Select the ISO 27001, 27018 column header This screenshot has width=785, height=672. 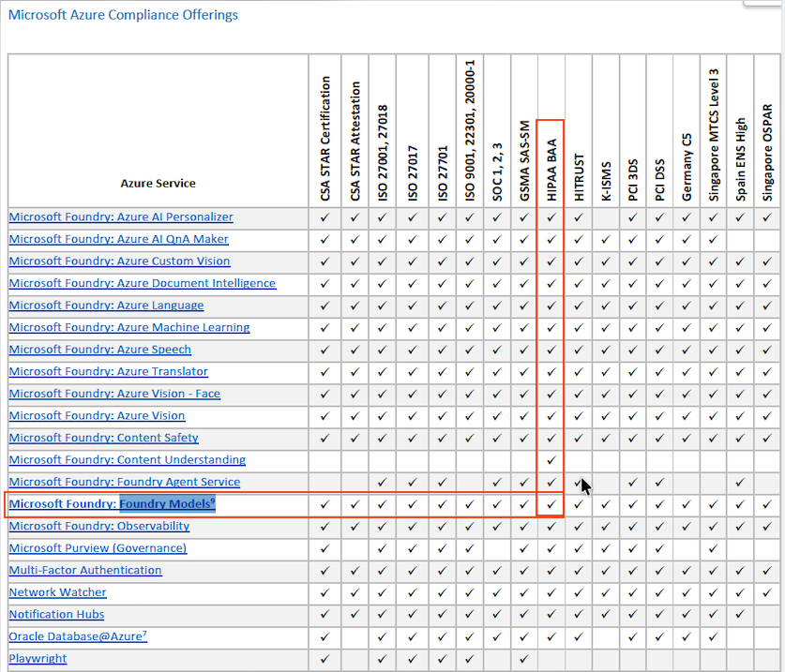[383, 153]
